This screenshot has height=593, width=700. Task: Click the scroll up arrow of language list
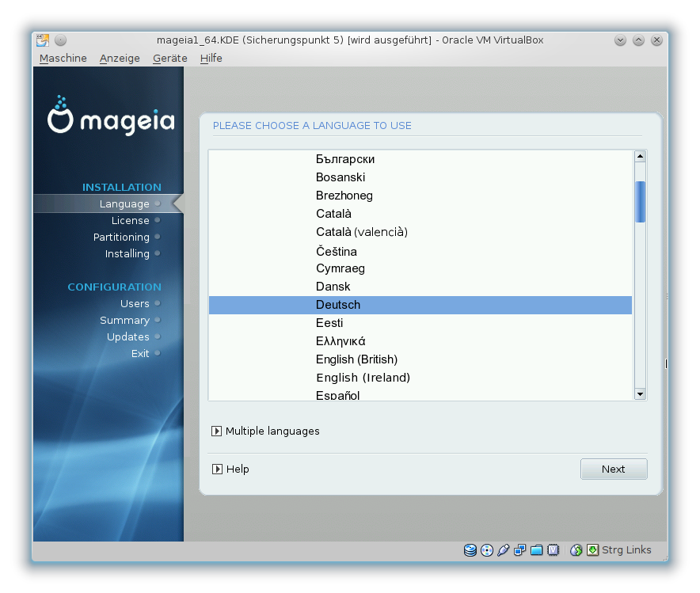[x=640, y=156]
